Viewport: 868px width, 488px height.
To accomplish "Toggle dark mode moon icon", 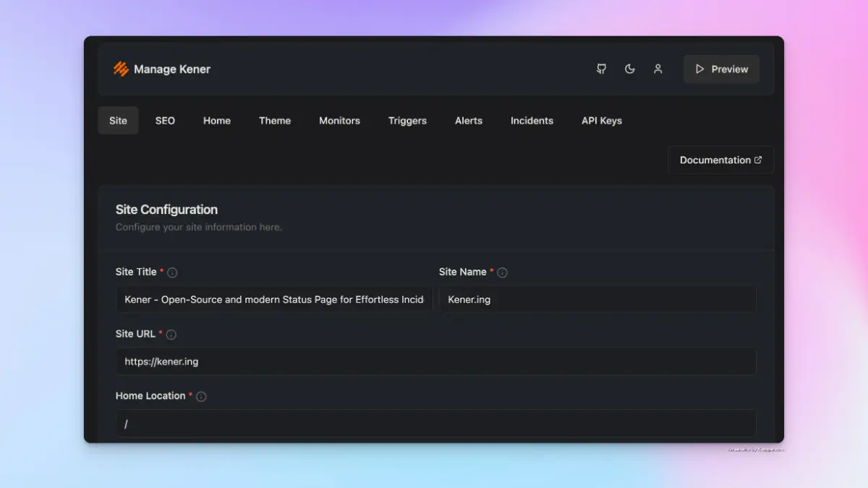I will (x=630, y=69).
